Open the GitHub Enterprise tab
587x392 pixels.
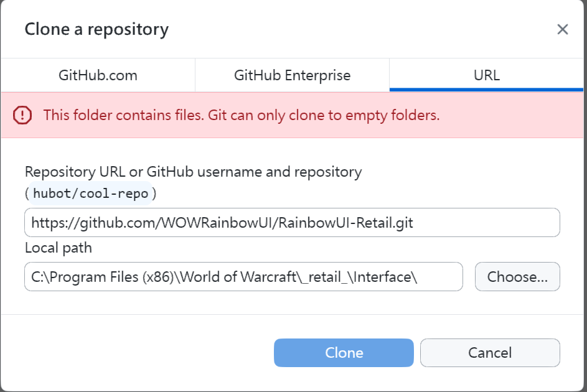tap(292, 76)
